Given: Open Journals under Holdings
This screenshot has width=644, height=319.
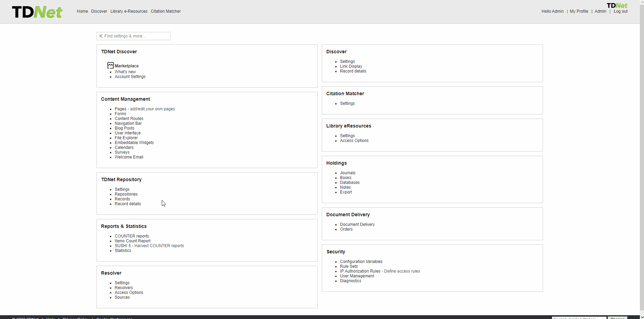Looking at the screenshot, I should (x=348, y=173).
